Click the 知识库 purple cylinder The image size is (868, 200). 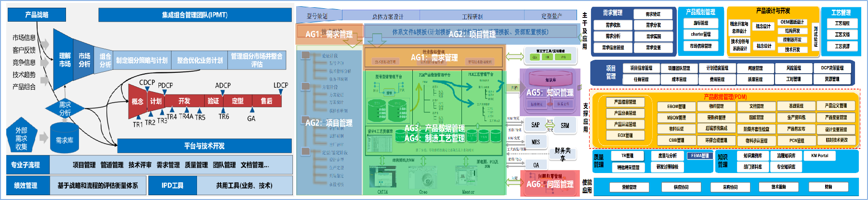[x=551, y=79]
